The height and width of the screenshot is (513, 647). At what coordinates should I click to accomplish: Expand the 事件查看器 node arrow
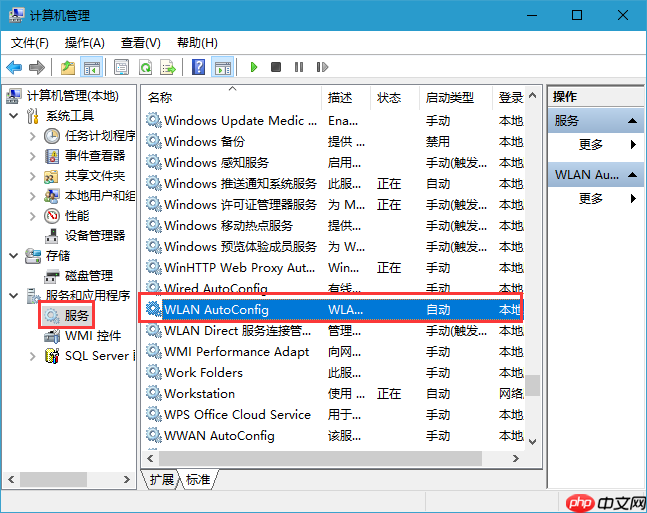33,156
